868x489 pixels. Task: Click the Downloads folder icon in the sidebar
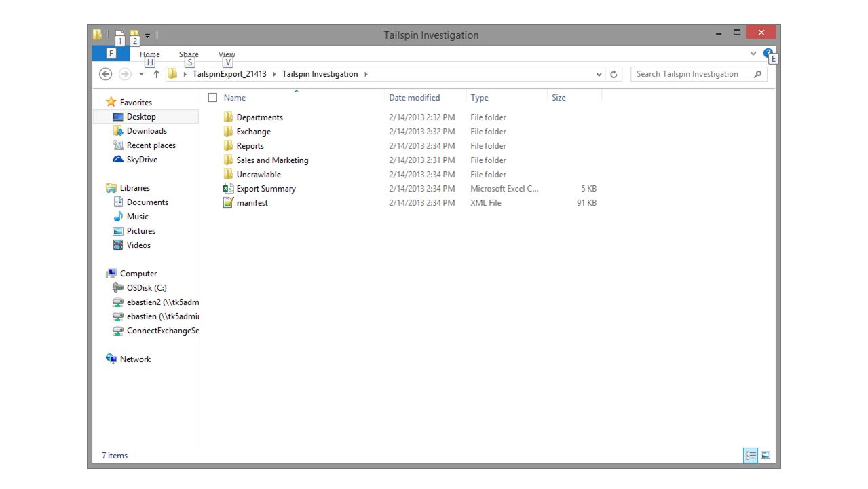(118, 131)
